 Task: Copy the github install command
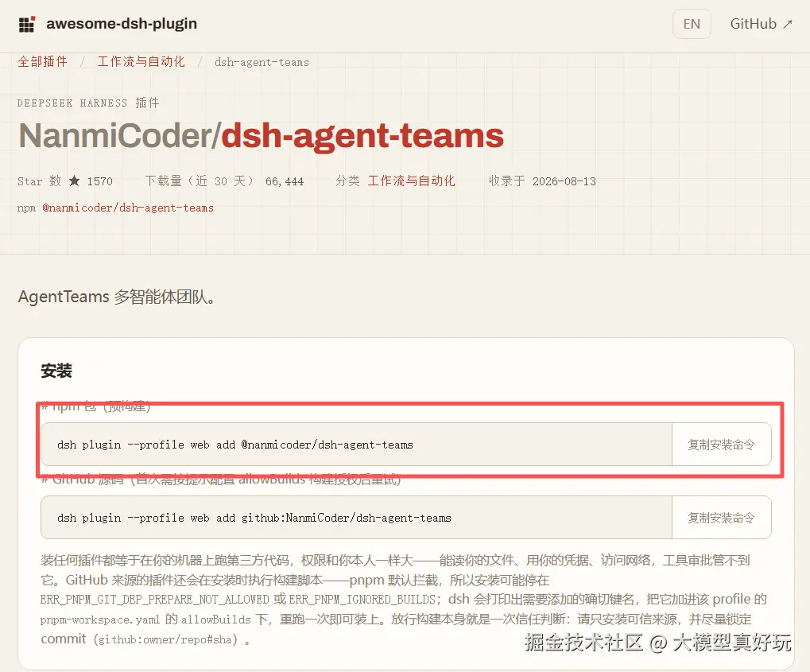721,518
